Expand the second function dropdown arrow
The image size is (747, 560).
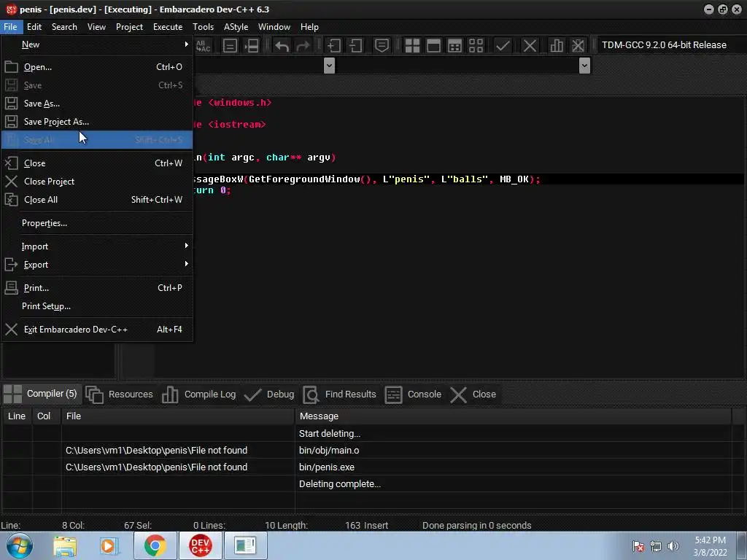click(x=584, y=65)
